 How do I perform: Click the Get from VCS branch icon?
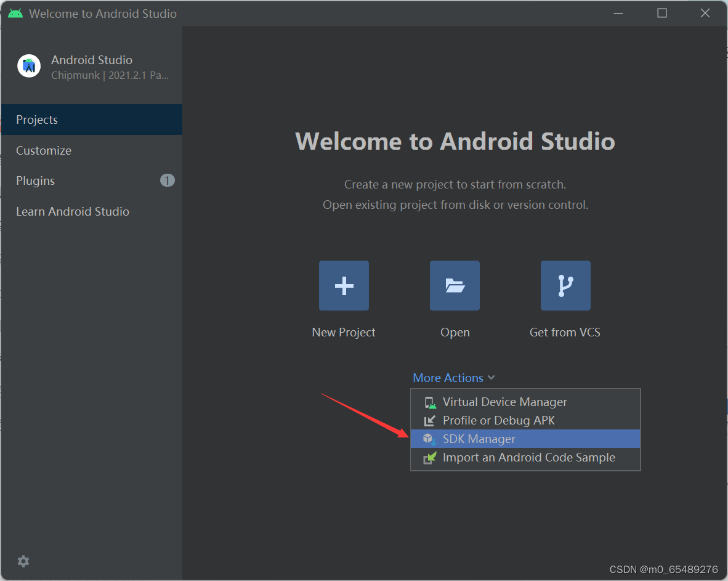tap(565, 286)
